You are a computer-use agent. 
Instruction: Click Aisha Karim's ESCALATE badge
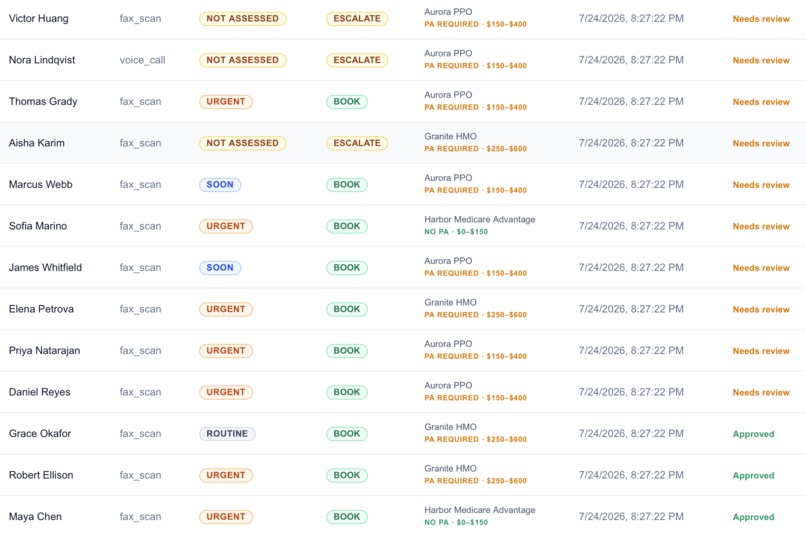point(357,143)
